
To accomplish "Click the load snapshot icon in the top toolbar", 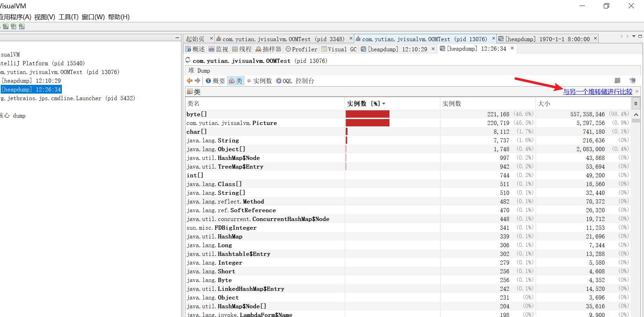I will [14, 27].
